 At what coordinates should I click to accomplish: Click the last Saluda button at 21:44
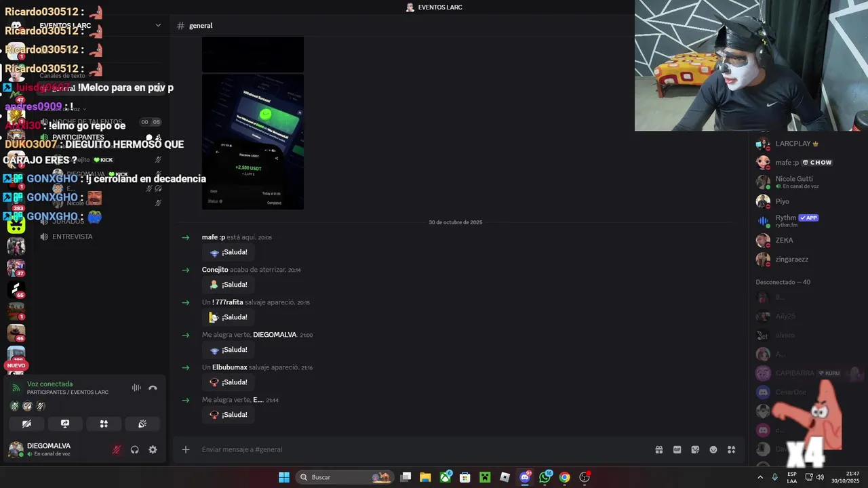click(x=228, y=415)
